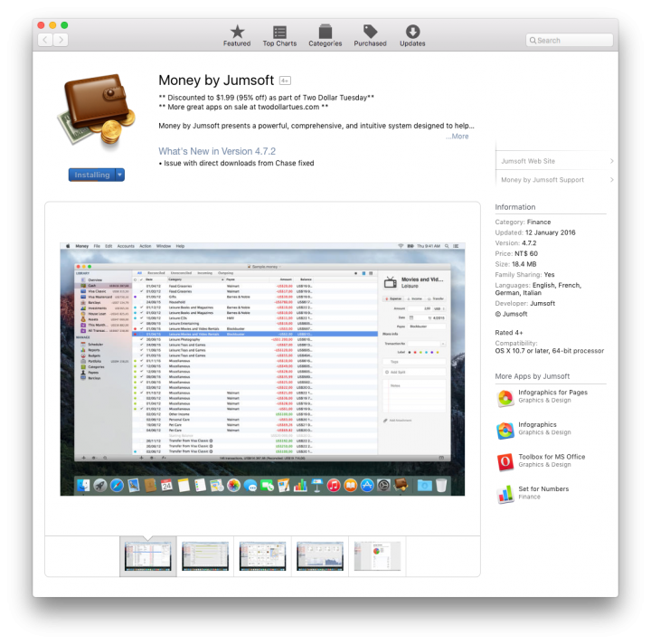Open the Set for Numbers app icon
Screen dimensions: 651x644
[505, 495]
